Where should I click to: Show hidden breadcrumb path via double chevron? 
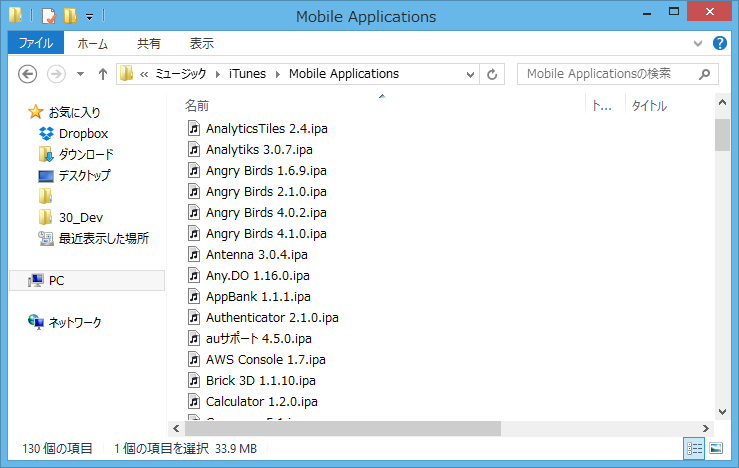pos(144,74)
